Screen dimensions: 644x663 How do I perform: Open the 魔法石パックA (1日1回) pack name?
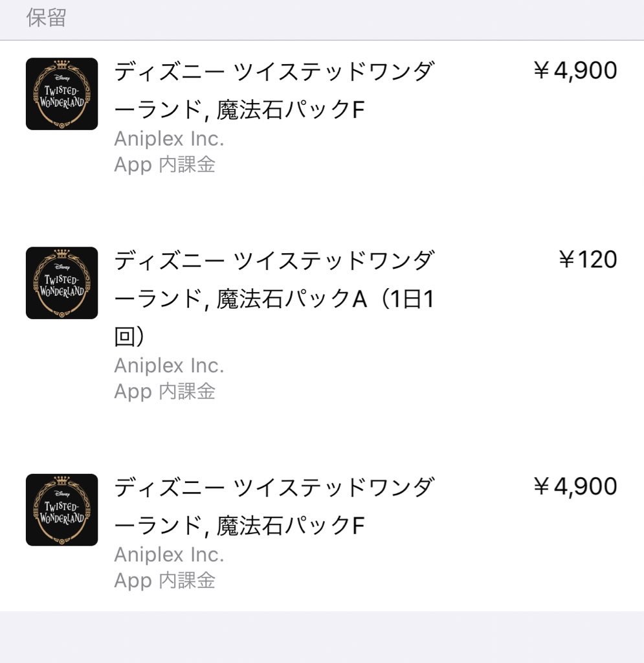coord(324,300)
